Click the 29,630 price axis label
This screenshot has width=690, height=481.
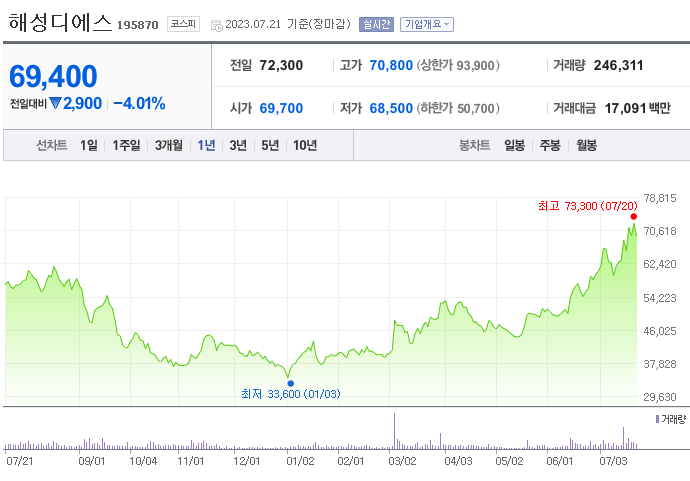pos(660,397)
